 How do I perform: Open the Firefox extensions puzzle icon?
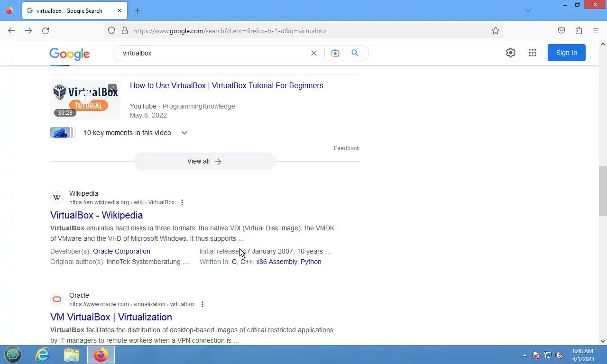(x=579, y=31)
